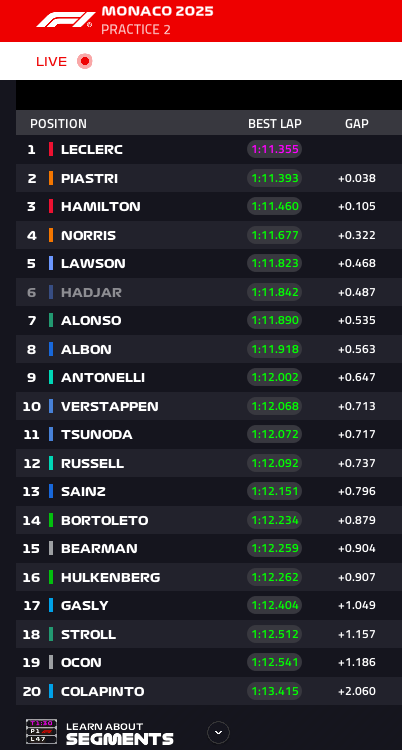Open Leclerc's purple 1:11.355 lap time
Screen dimensions: 402x750
pyautogui.click(x=275, y=149)
